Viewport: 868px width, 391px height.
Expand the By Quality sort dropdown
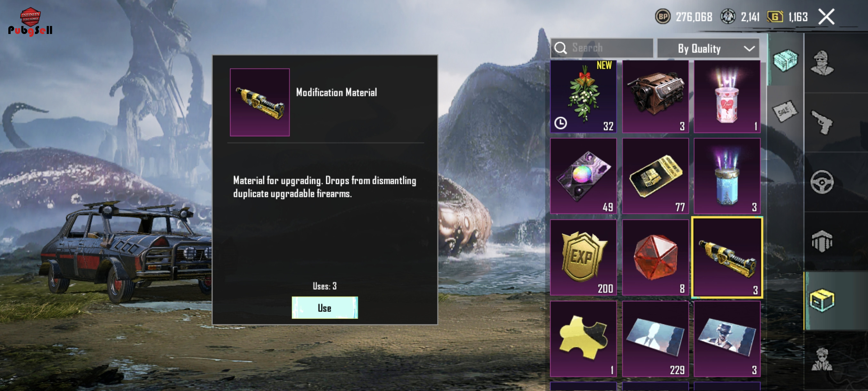click(708, 49)
